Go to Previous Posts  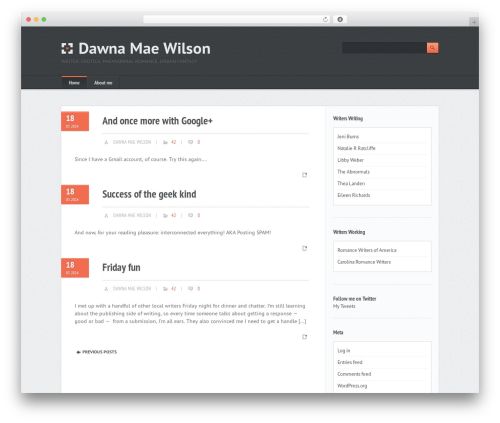click(97, 352)
